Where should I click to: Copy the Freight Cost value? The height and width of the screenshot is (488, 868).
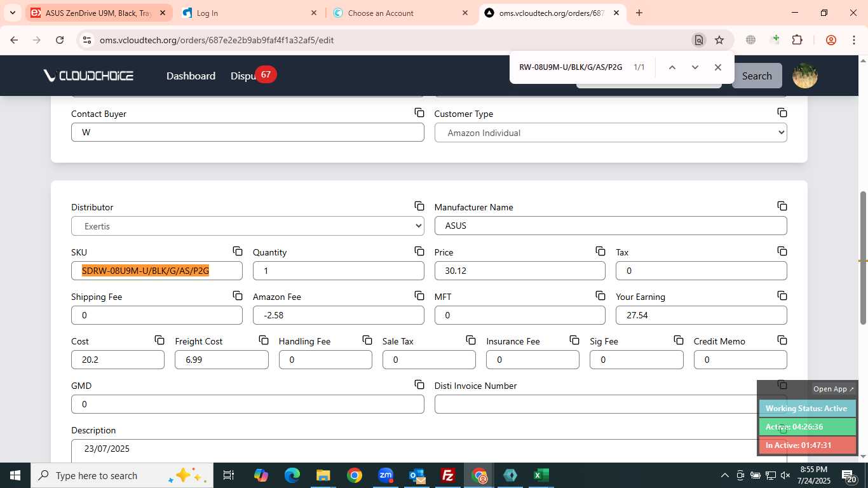pyautogui.click(x=264, y=340)
